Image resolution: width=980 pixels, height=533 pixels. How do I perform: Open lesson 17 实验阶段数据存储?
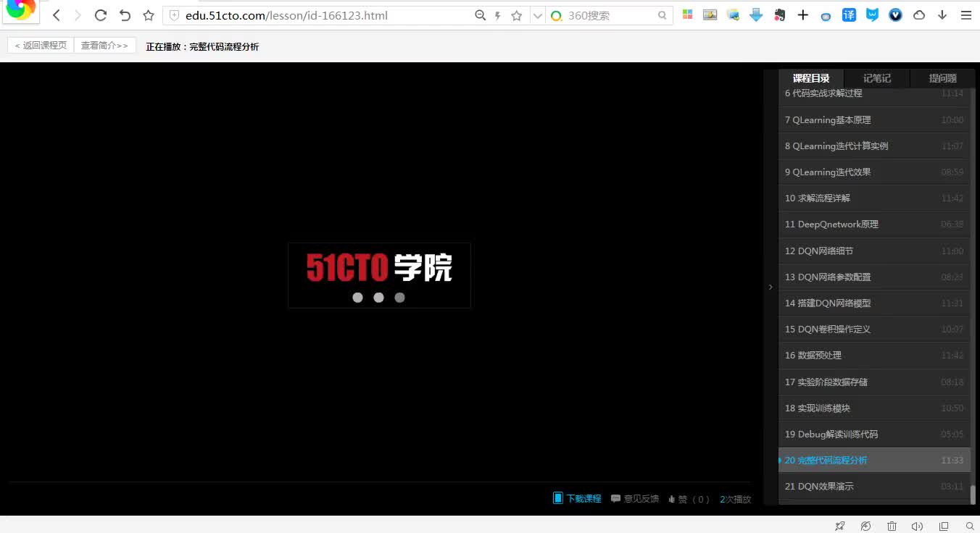click(874, 382)
